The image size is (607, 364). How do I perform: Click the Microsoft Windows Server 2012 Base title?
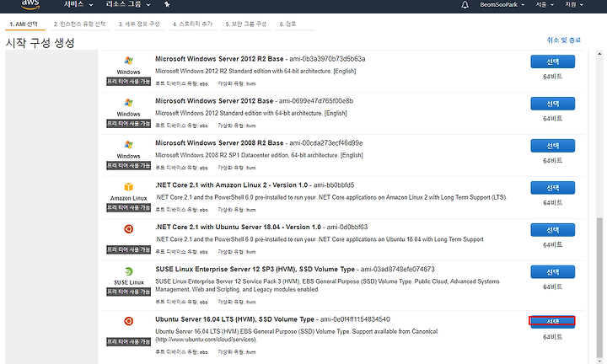pos(214,101)
